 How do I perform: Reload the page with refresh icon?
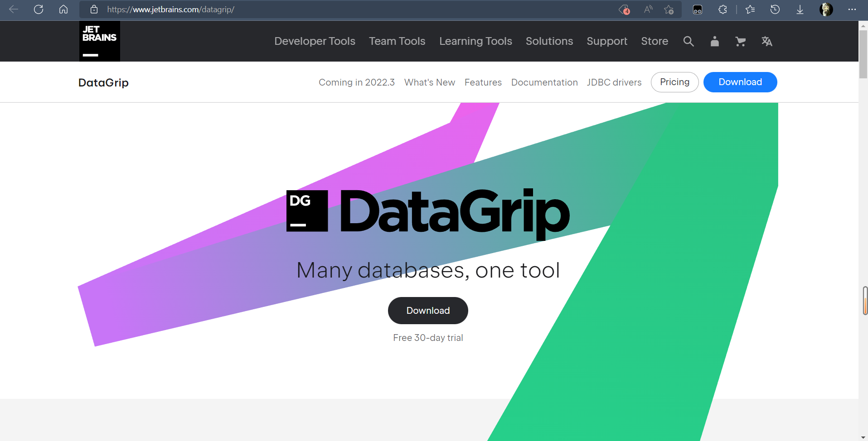[39, 10]
